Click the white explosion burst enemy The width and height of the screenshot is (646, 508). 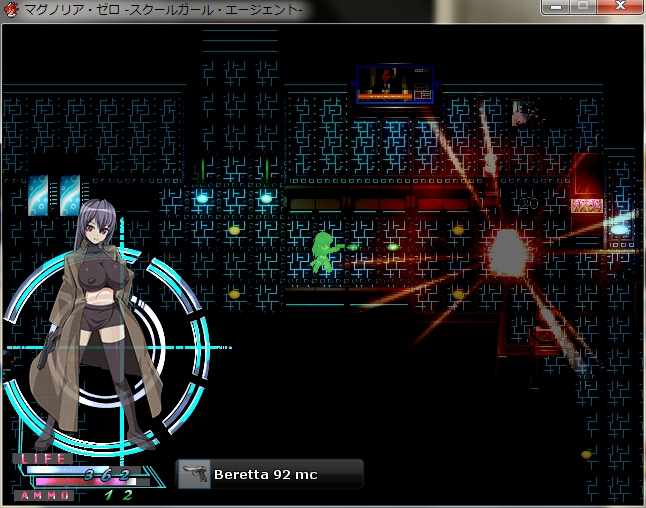[x=509, y=250]
